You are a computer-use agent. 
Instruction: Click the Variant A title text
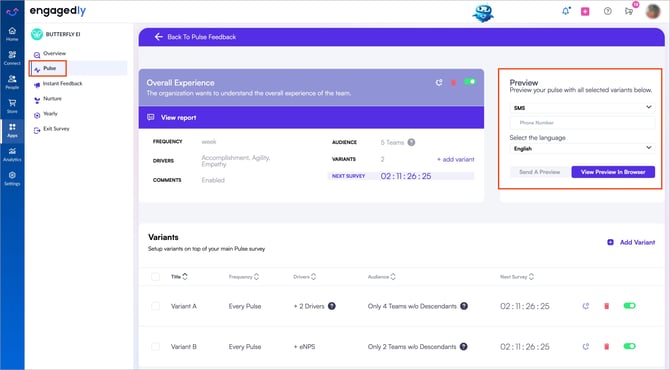184,306
